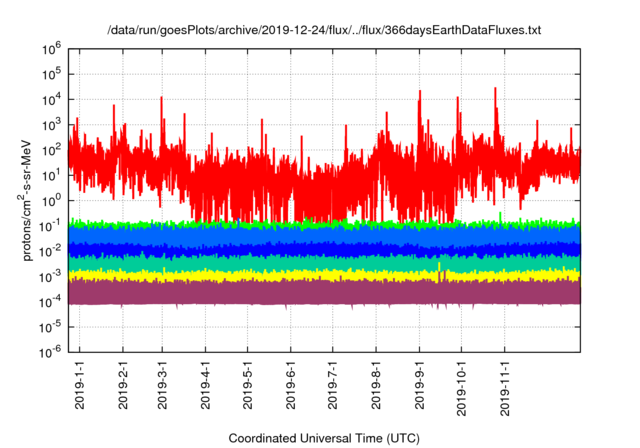The image size is (640, 448).
Task: Click the yellow flux data band
Action: (x=324, y=276)
